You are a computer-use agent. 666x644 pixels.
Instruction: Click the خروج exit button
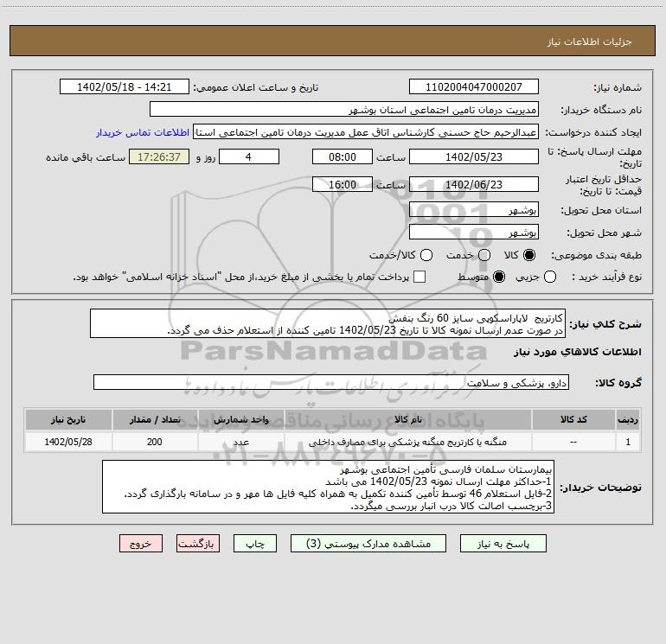141,544
